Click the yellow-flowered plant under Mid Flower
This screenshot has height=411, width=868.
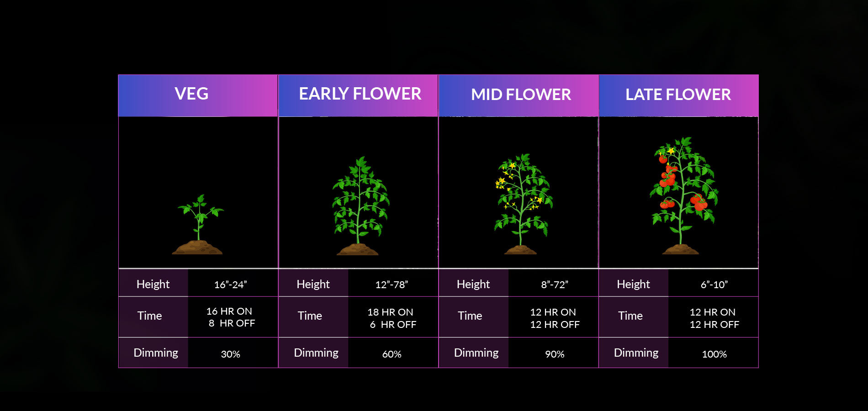click(x=522, y=204)
